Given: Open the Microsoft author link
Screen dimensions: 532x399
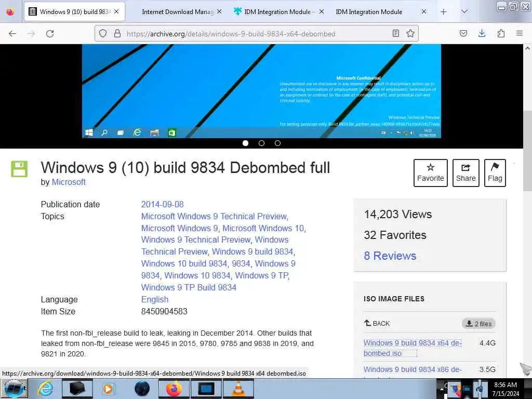Looking at the screenshot, I should coord(69,182).
